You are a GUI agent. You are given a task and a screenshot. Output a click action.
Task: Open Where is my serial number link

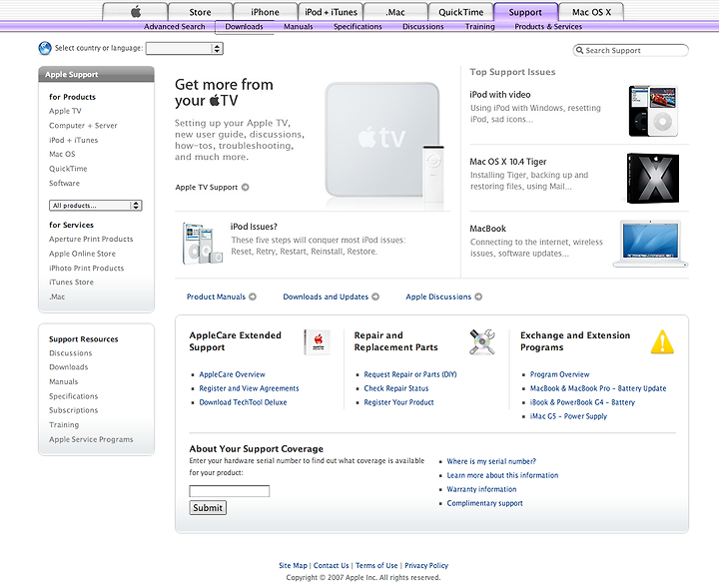tap(491, 461)
